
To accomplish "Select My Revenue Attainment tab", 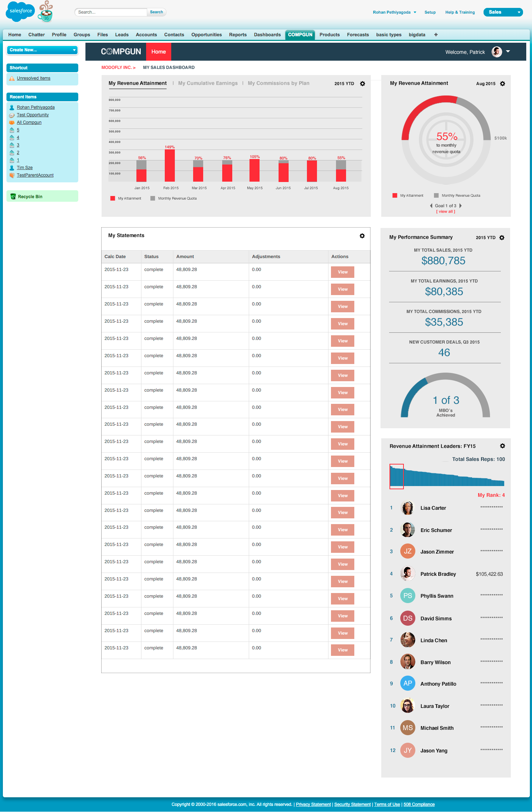I will coord(137,83).
